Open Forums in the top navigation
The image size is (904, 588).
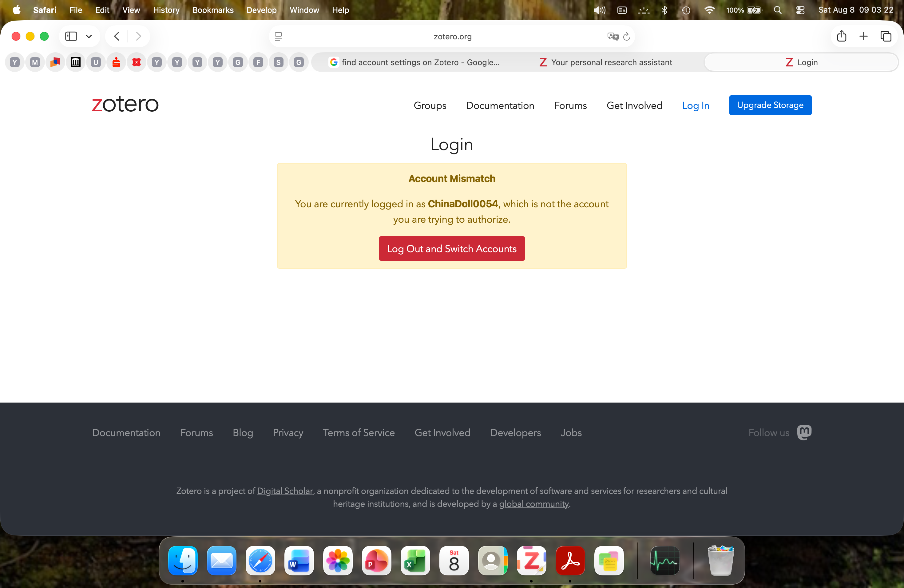tap(570, 105)
